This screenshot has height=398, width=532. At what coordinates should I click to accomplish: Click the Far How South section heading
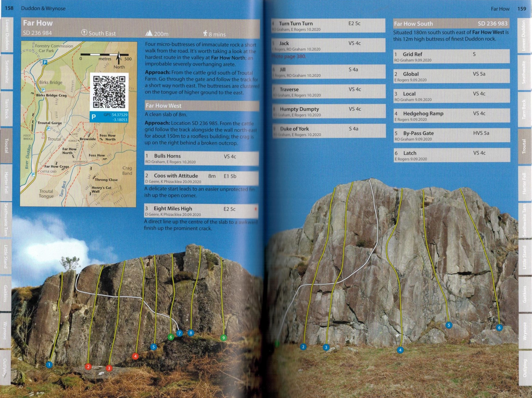click(x=451, y=24)
